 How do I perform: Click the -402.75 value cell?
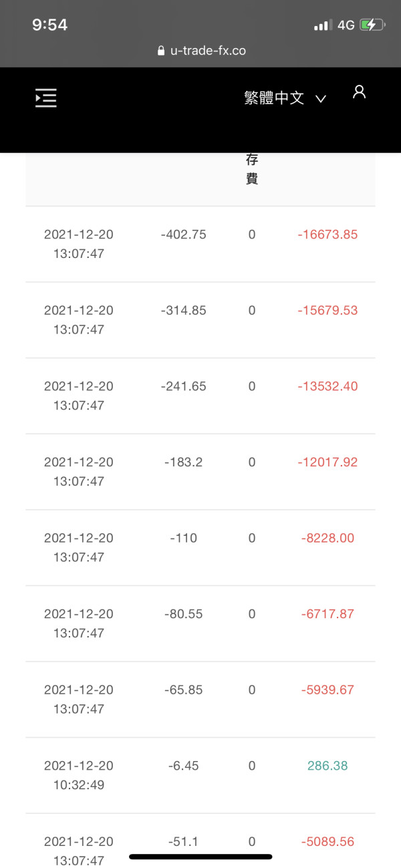(183, 235)
